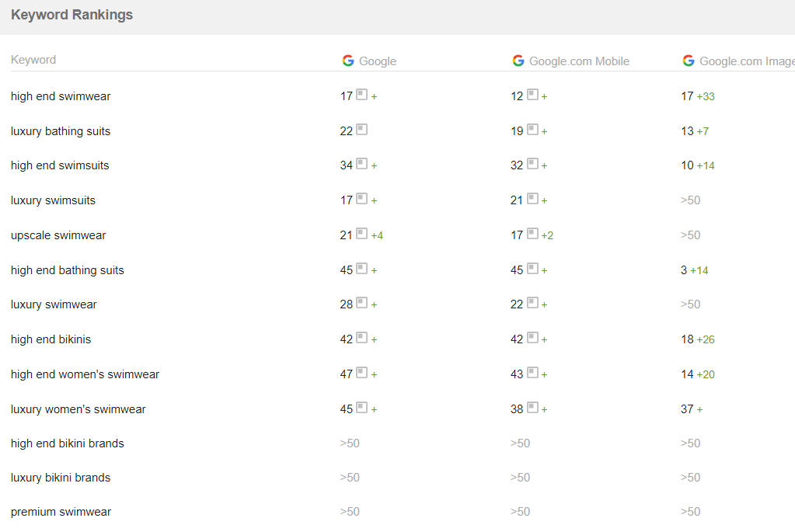Sort table by the Keyword column header

coord(33,60)
